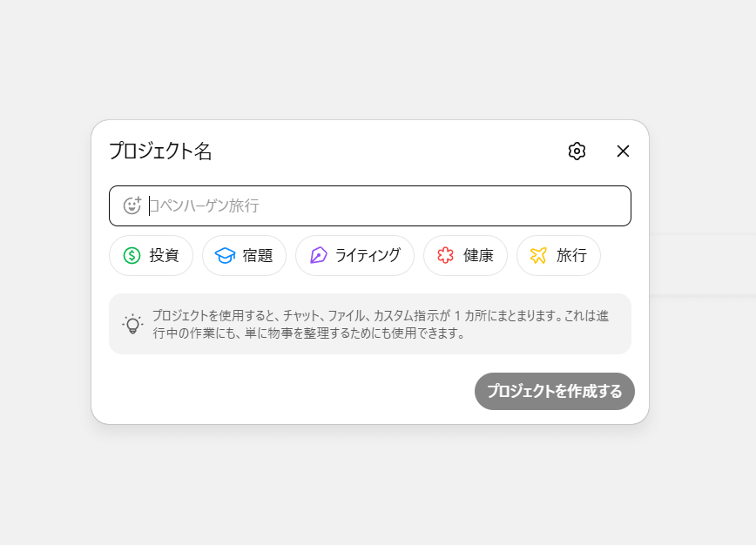Click the blue graduation cap homework icon
The image size is (756, 545).
click(x=225, y=256)
